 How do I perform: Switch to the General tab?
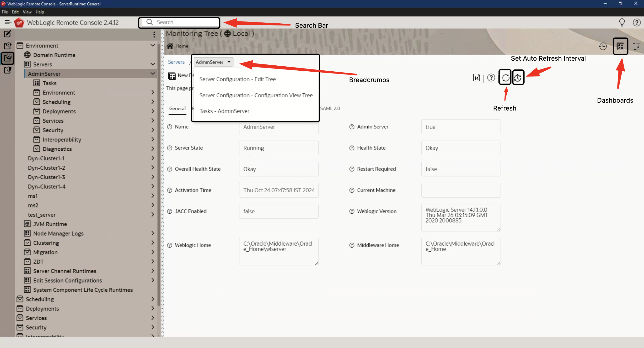[177, 108]
